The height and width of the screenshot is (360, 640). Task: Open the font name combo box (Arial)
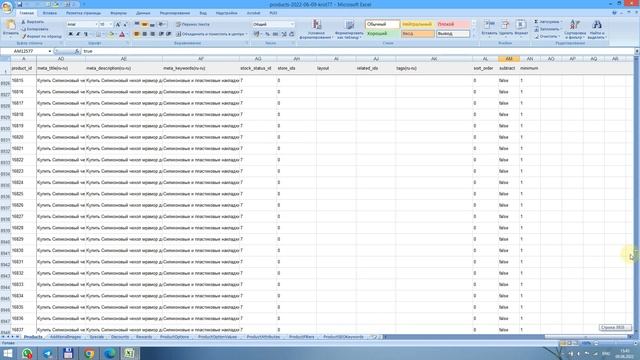[x=82, y=24]
